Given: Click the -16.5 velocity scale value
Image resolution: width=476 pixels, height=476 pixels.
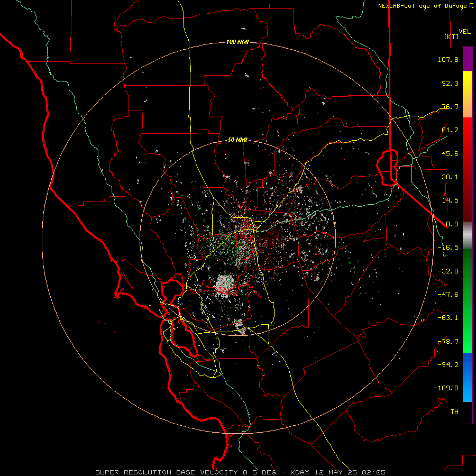Looking at the screenshot, I should pos(448,248).
